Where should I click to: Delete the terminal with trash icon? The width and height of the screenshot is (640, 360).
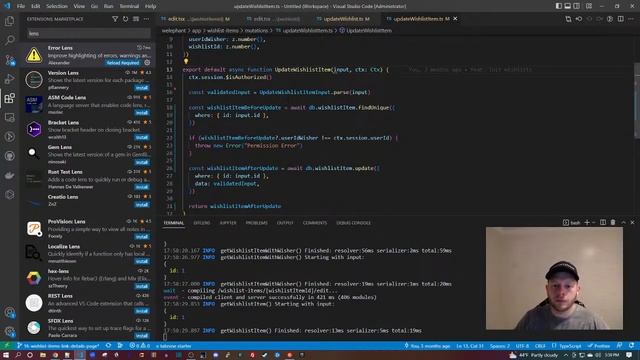[x=613, y=222]
